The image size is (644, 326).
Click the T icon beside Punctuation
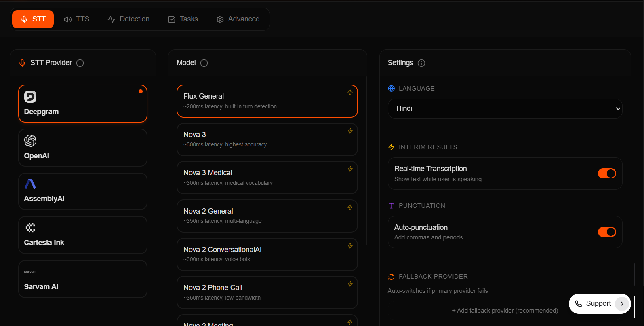click(391, 206)
